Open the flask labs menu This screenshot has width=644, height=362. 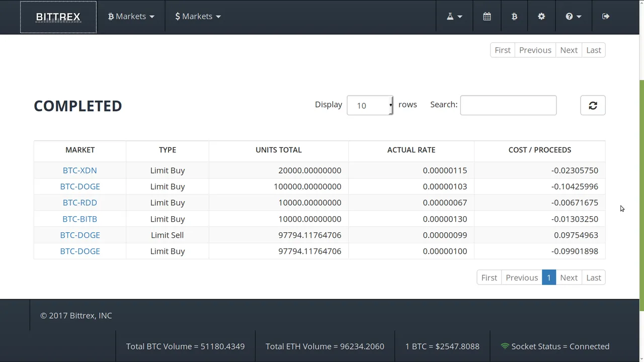tap(454, 17)
